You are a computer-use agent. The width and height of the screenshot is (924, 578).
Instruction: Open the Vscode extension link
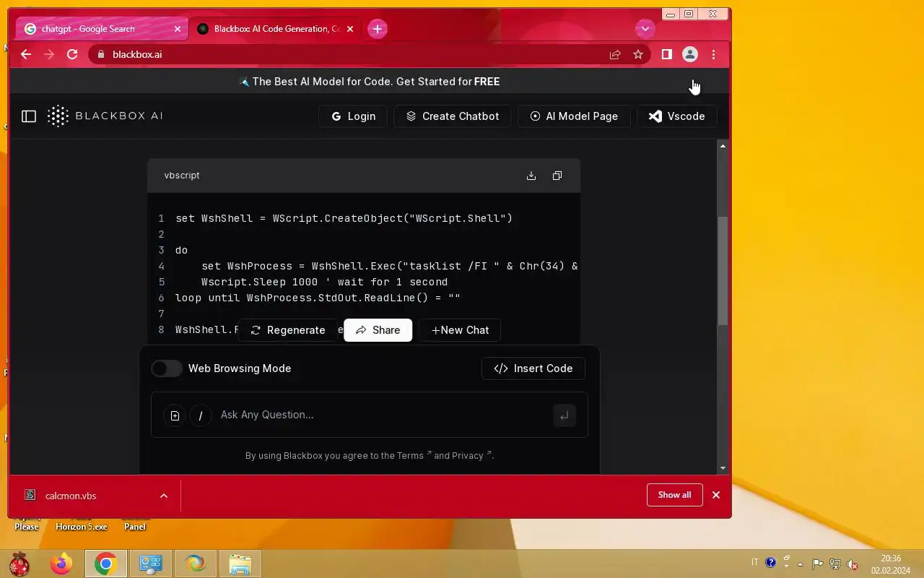point(677,116)
